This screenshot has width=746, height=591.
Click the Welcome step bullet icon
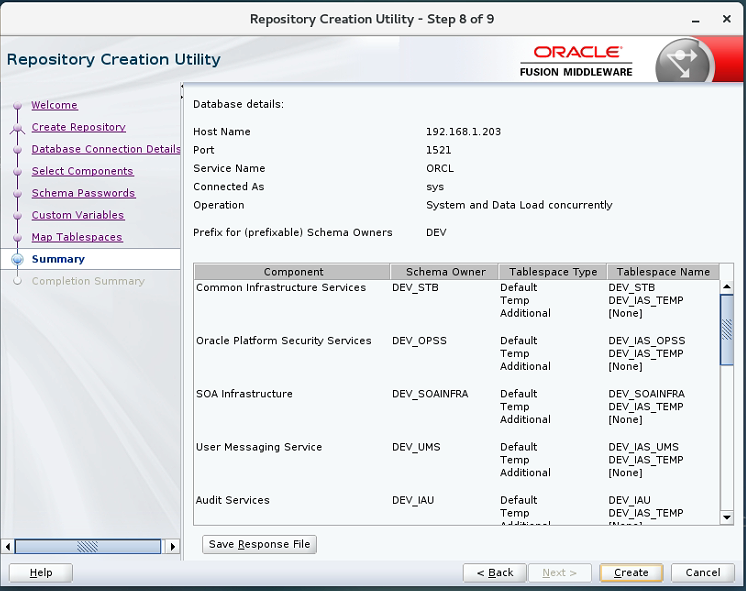[x=18, y=105]
